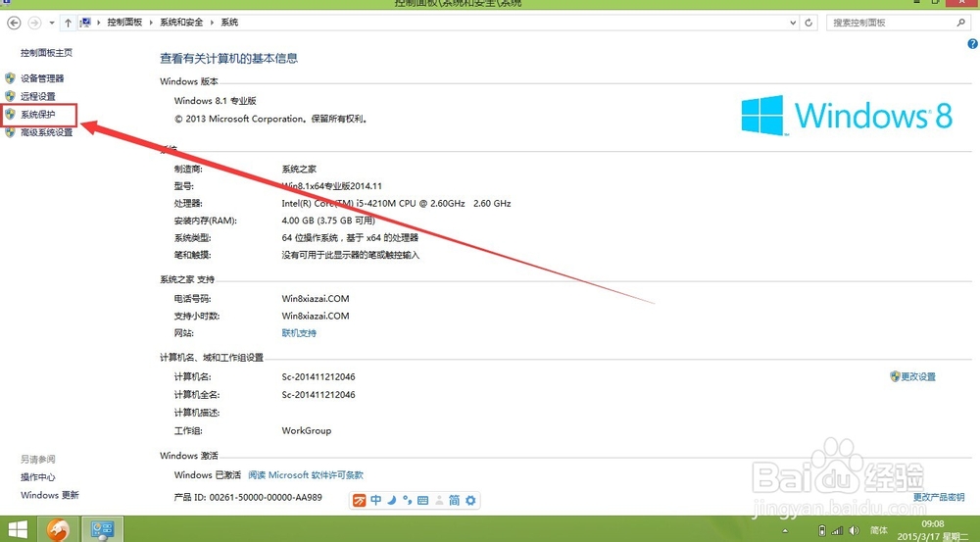Image resolution: width=980 pixels, height=542 pixels.
Task: Select the 控制面板 breadcrumb
Action: [x=124, y=23]
